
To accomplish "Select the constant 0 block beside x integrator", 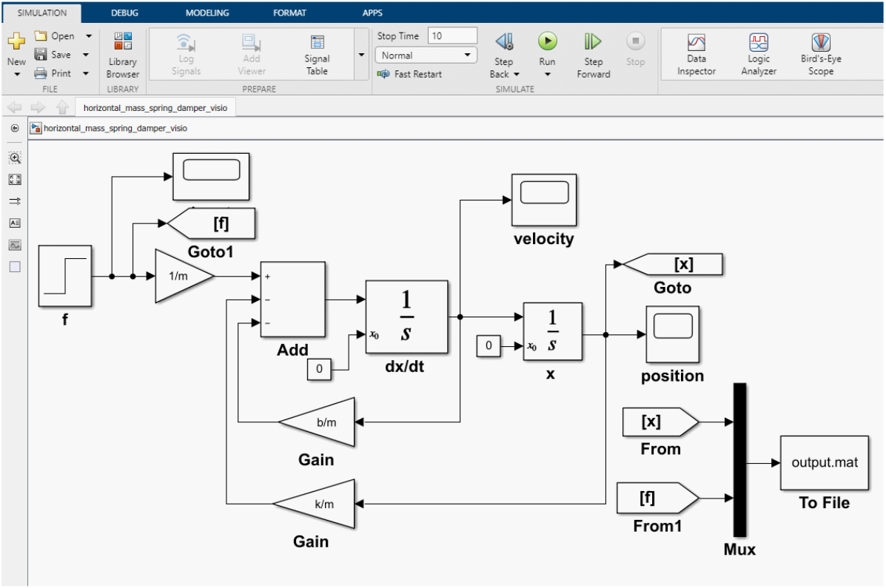I will coord(489,345).
